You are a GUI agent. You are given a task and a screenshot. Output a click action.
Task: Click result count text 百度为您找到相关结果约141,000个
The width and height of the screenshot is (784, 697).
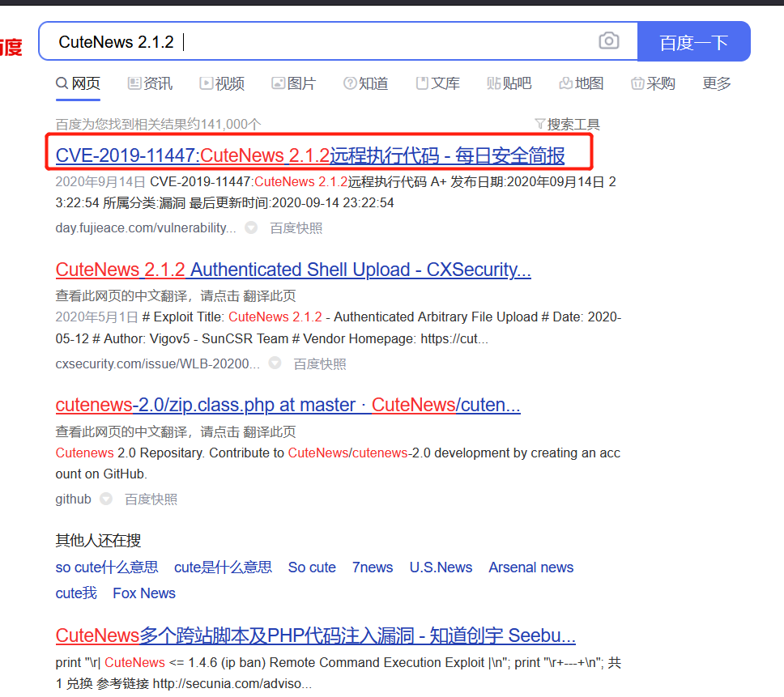coord(158,124)
